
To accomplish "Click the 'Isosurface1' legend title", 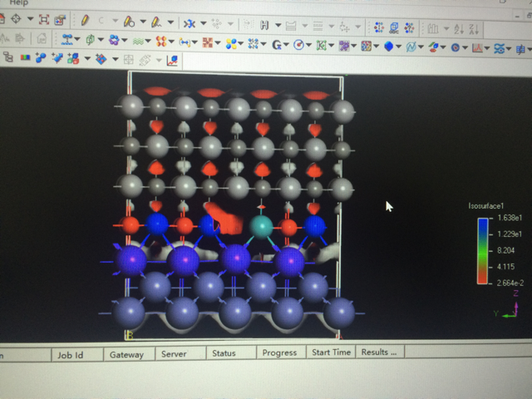I will 485,206.
